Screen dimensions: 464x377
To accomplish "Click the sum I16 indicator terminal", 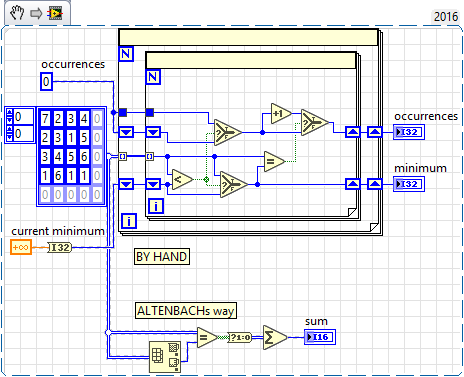I will pos(320,337).
